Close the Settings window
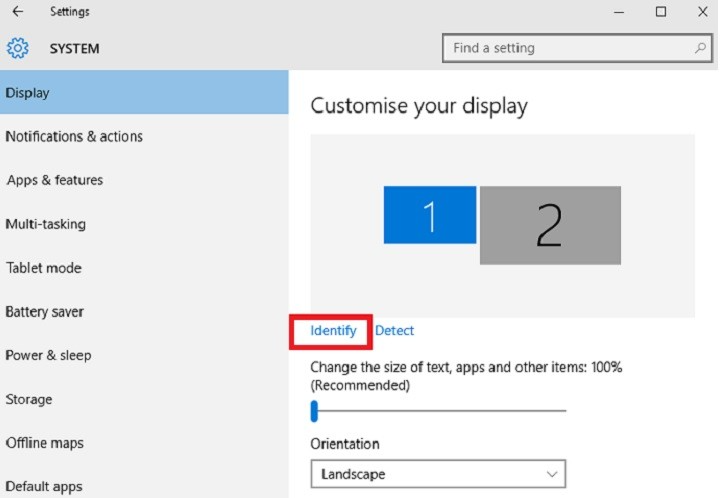 702,12
